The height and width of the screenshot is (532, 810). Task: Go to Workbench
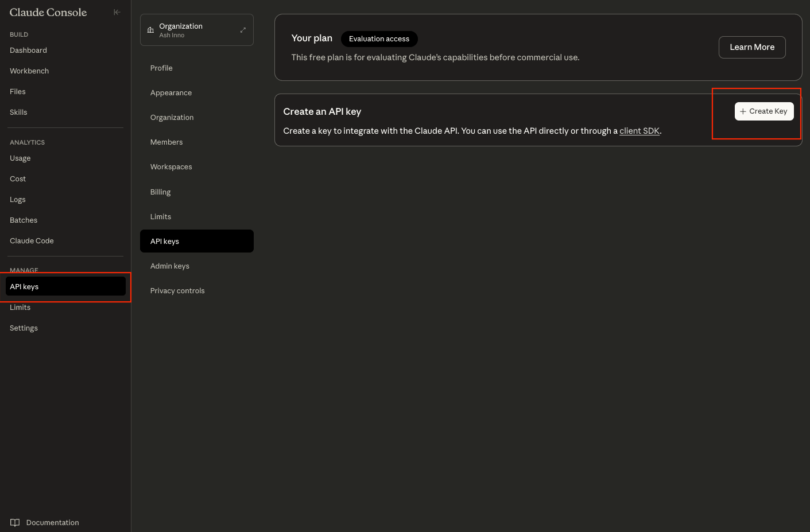click(29, 71)
